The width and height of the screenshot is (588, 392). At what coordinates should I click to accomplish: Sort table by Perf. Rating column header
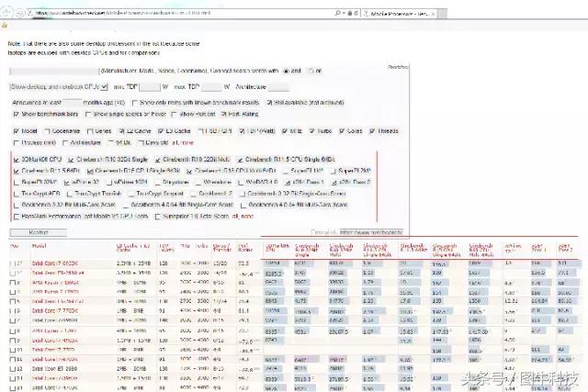pos(245,248)
